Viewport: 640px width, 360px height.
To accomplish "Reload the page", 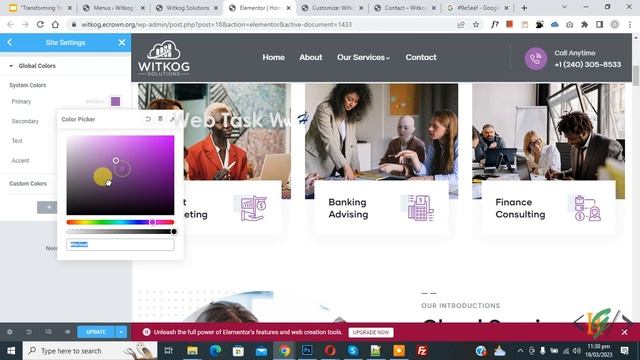I will pos(40,24).
